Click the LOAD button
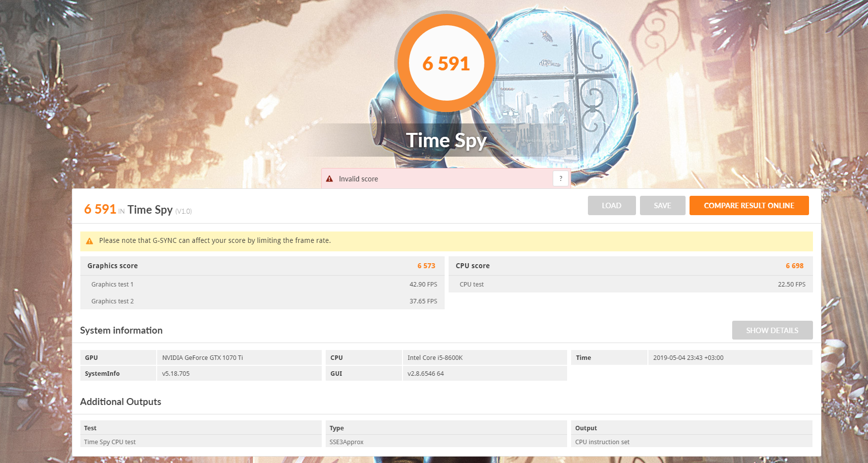 click(x=612, y=205)
